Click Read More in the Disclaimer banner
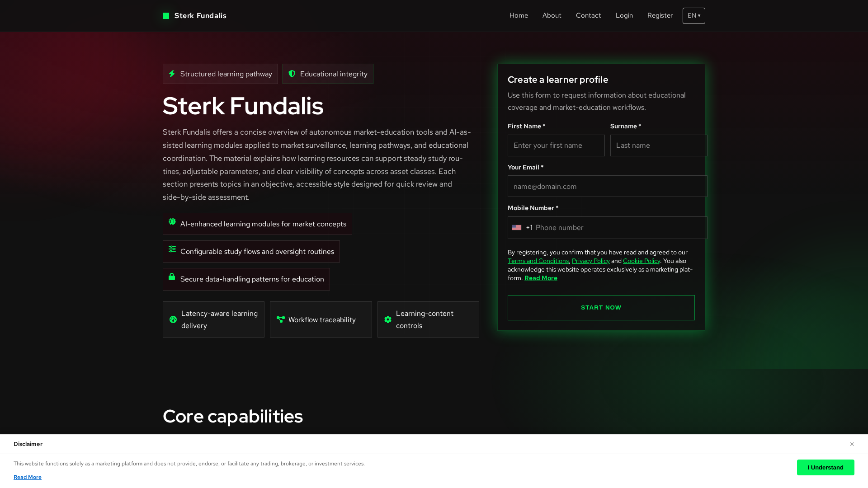This screenshot has width=868, height=488. (28, 477)
